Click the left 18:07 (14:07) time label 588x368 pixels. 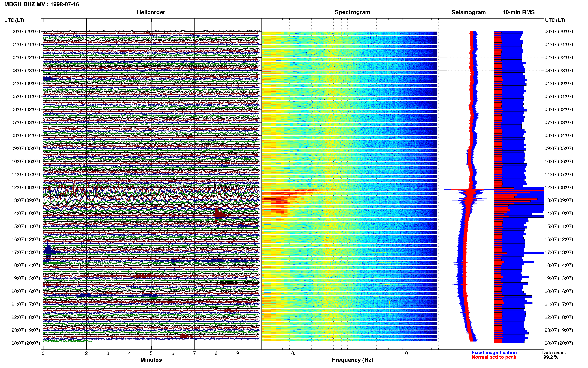[x=26, y=265]
